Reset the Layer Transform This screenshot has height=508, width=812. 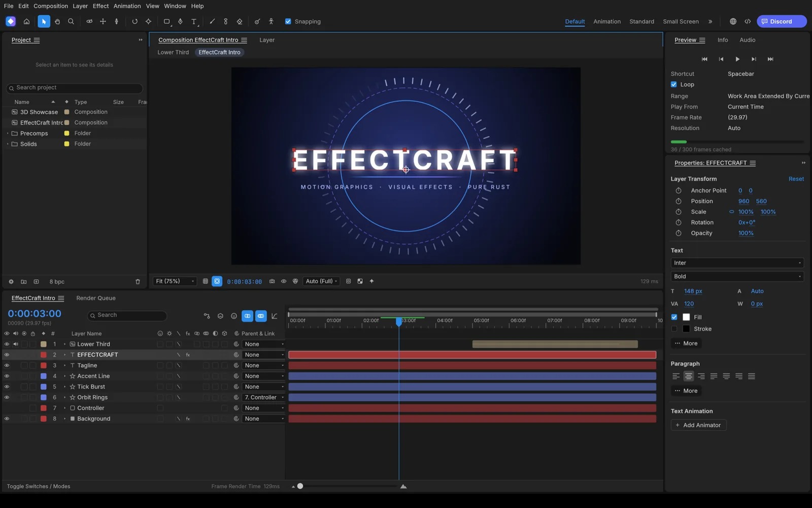[x=796, y=179]
